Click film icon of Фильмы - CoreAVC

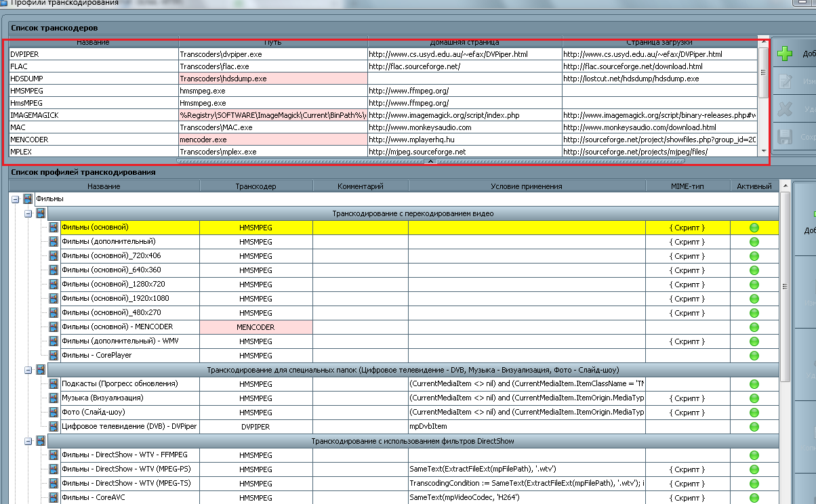click(54, 498)
